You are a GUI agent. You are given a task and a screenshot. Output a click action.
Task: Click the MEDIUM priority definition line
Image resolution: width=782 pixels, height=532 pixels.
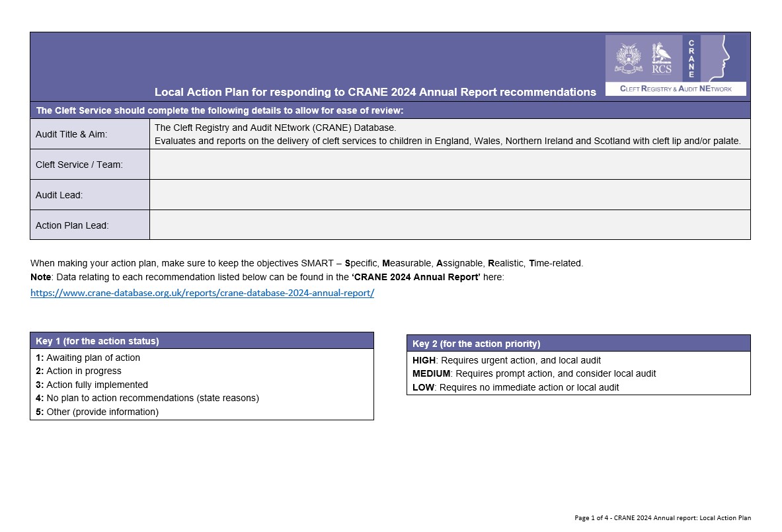pyautogui.click(x=534, y=373)
